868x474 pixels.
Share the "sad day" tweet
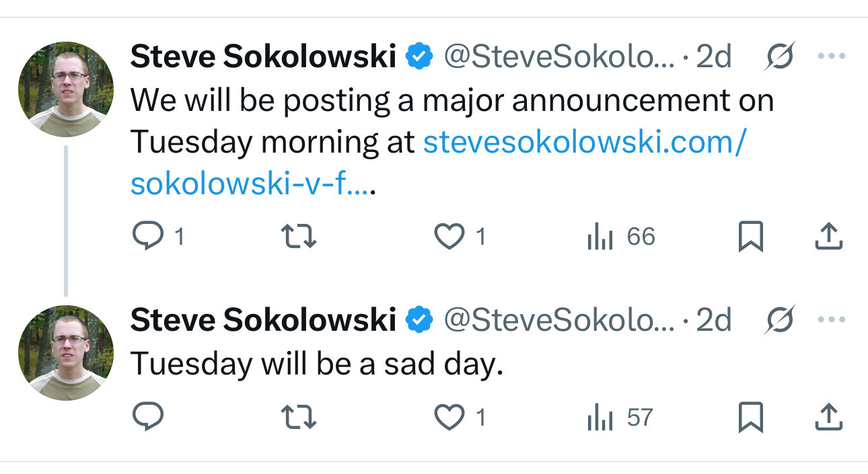(x=828, y=418)
